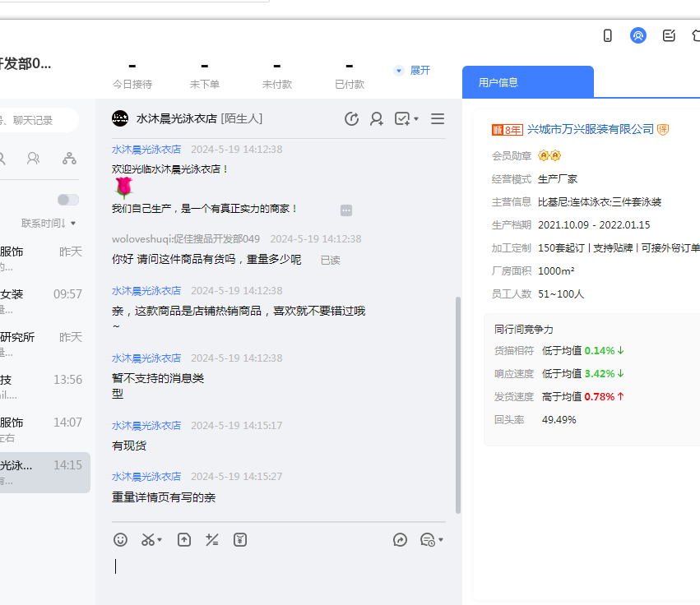
Task: Click the add contact icon in chat header
Action: pos(377,119)
